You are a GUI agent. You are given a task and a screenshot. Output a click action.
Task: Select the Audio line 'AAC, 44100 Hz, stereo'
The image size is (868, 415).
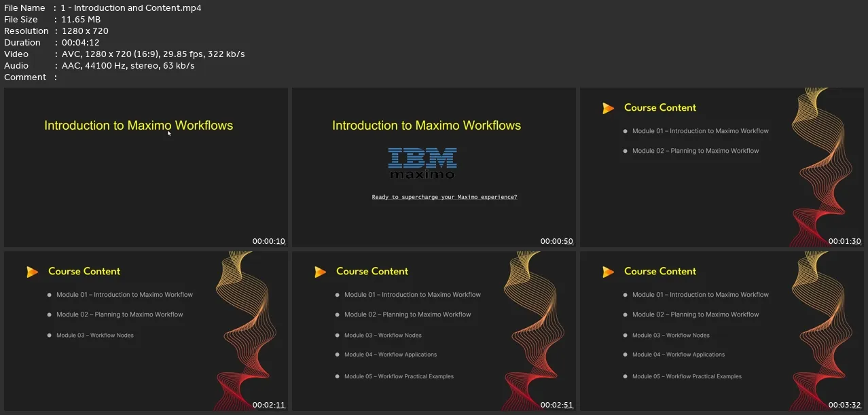point(111,65)
